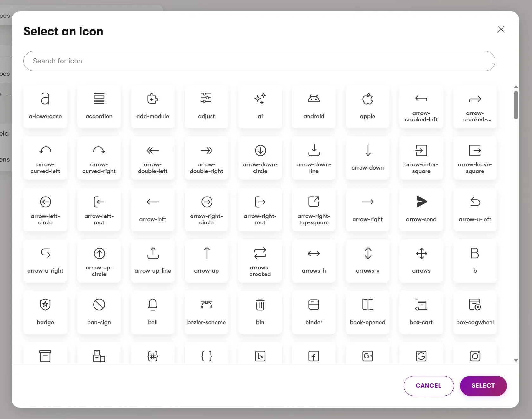
Task: Select the arrow-send icon
Action: click(421, 209)
